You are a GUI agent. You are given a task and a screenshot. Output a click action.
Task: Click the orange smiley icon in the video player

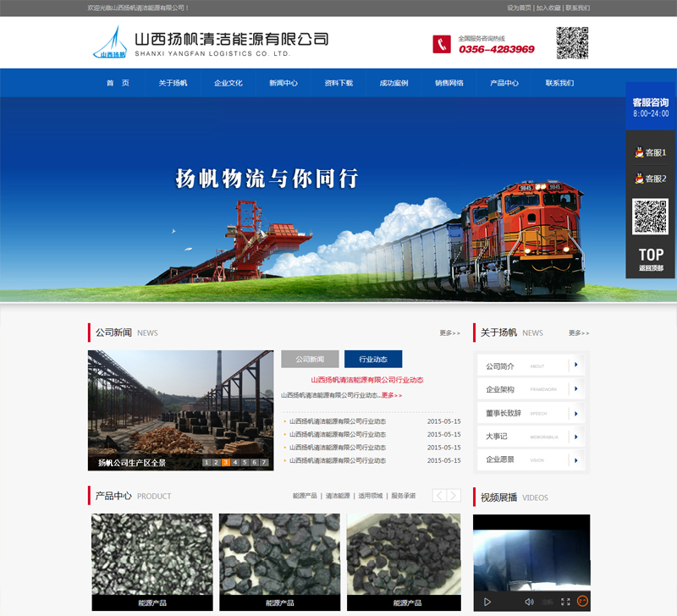[582, 602]
